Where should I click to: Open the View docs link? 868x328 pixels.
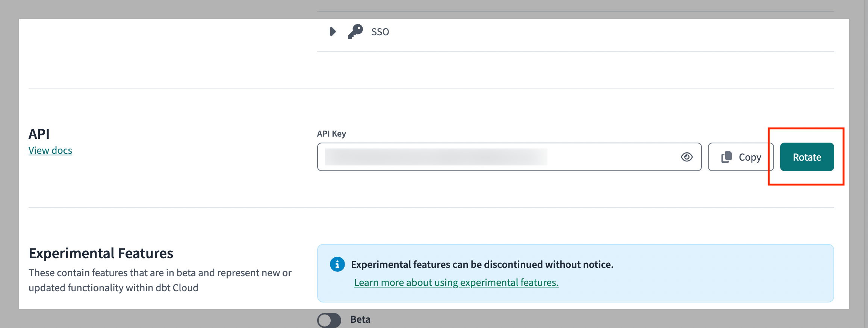click(x=50, y=150)
